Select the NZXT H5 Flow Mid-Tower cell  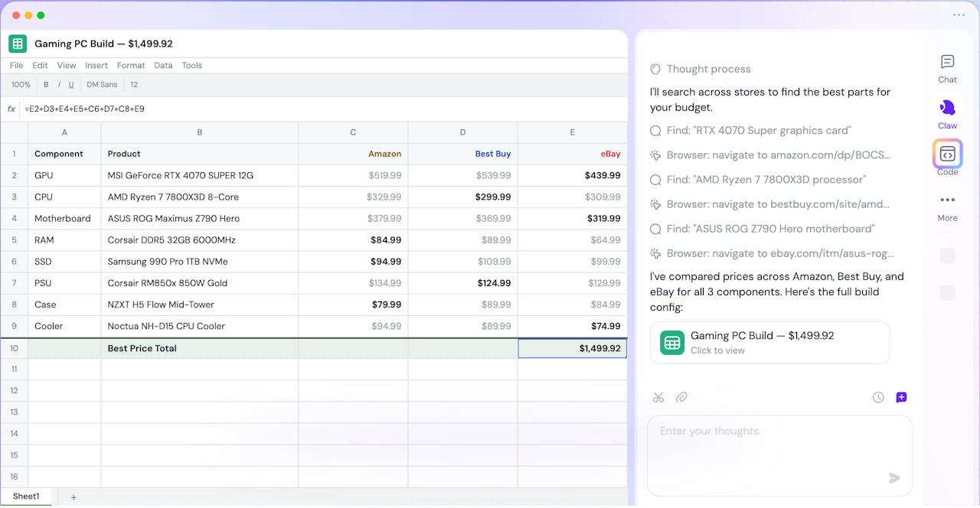[200, 304]
